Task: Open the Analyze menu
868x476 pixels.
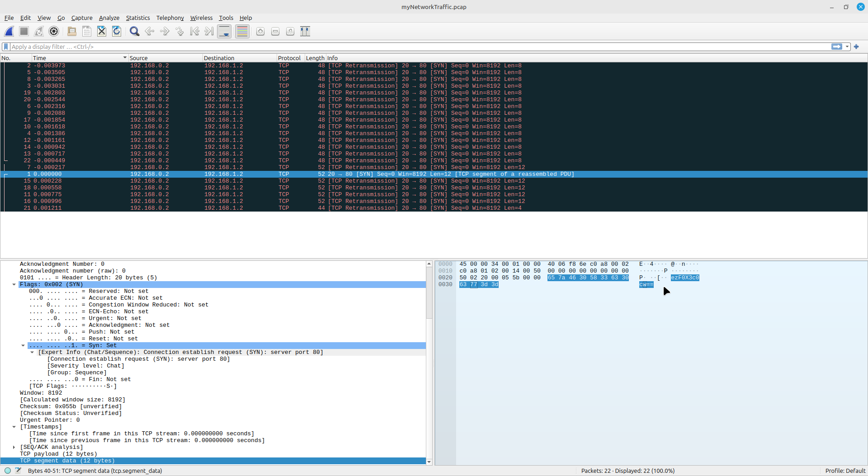Action: (x=109, y=18)
